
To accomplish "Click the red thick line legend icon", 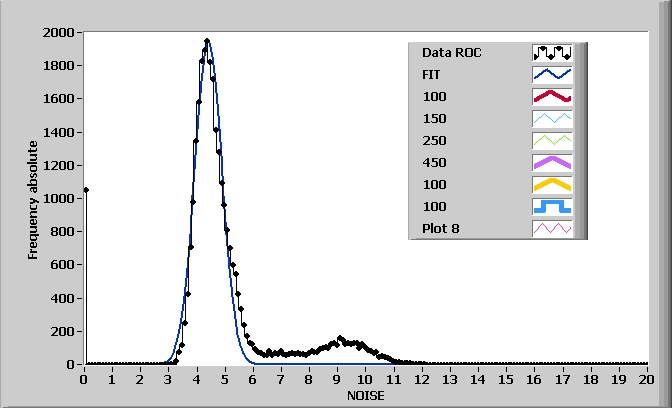I will (x=551, y=96).
